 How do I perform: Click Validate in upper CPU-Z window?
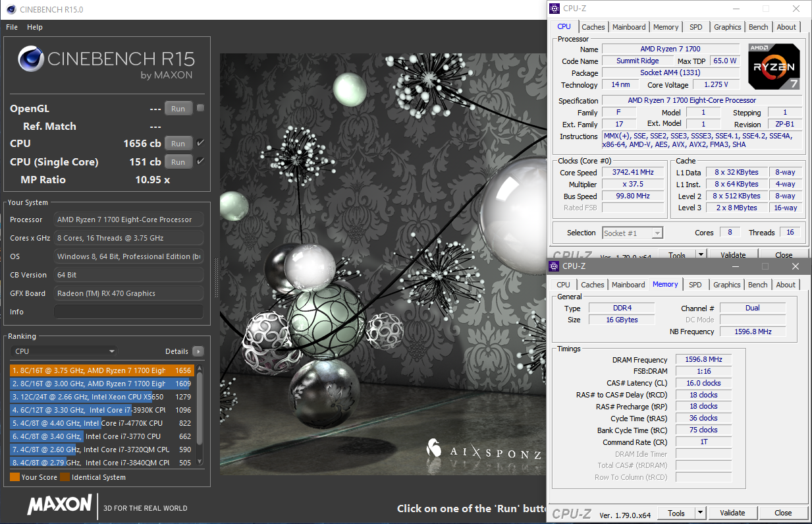click(x=733, y=255)
